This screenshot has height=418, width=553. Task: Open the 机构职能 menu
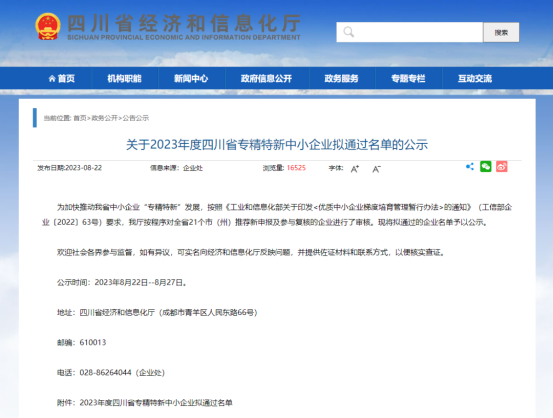click(x=124, y=78)
